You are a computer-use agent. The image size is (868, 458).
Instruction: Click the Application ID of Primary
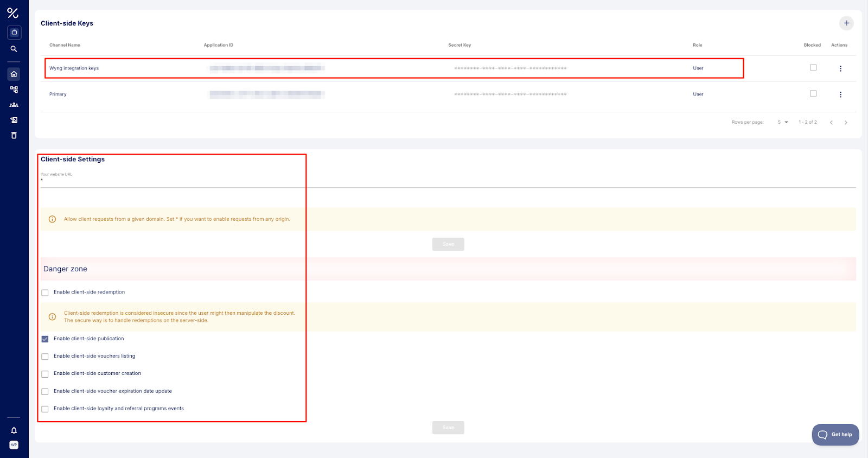[x=267, y=94]
